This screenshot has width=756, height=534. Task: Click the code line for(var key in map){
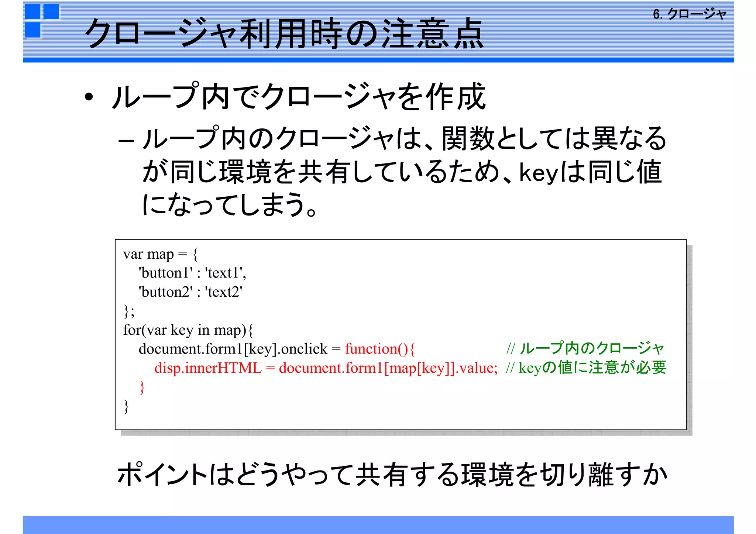[x=188, y=330]
